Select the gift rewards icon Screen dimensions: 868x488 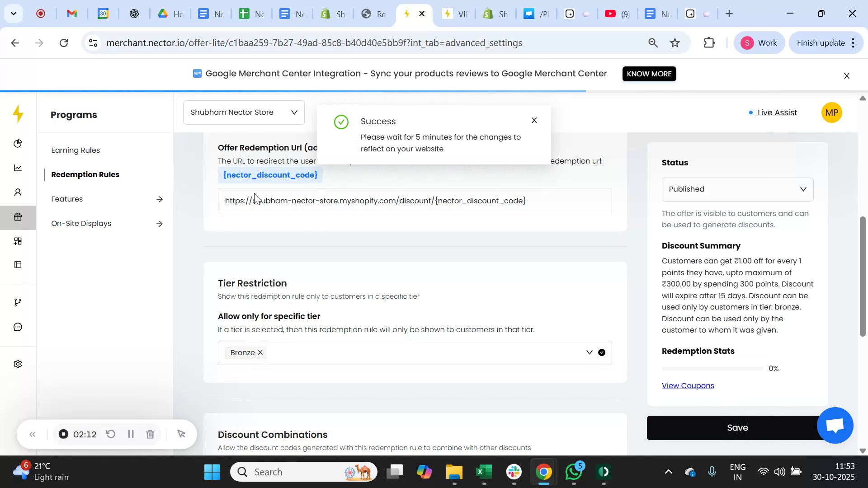click(18, 217)
